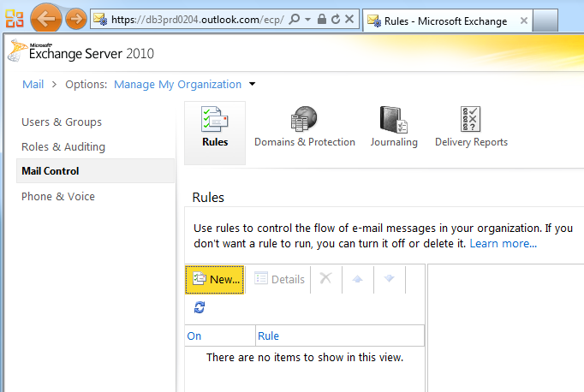Create a new rule with New button
Screen dimensions: 584x392
(x=215, y=280)
